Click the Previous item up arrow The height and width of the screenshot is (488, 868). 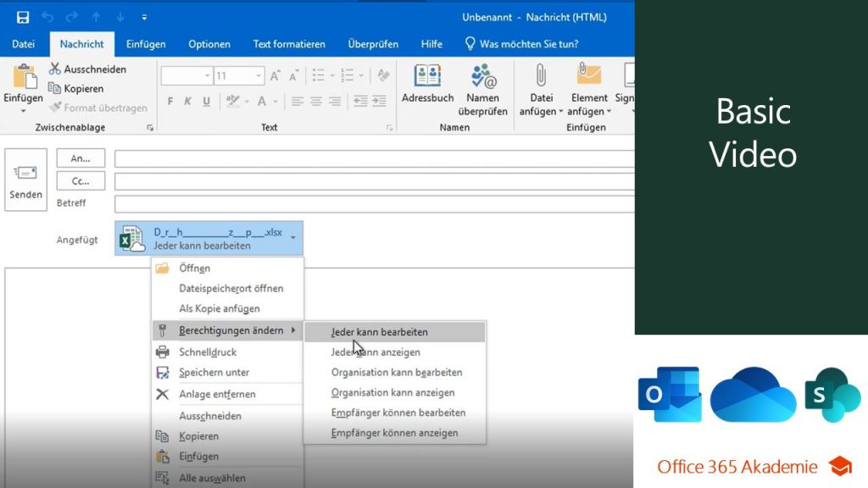pos(96,17)
